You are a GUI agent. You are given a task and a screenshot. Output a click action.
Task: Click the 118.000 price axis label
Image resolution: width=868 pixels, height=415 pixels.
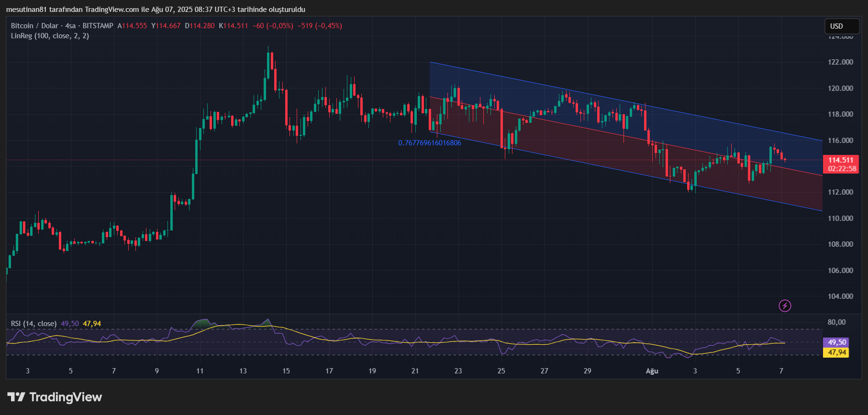840,114
